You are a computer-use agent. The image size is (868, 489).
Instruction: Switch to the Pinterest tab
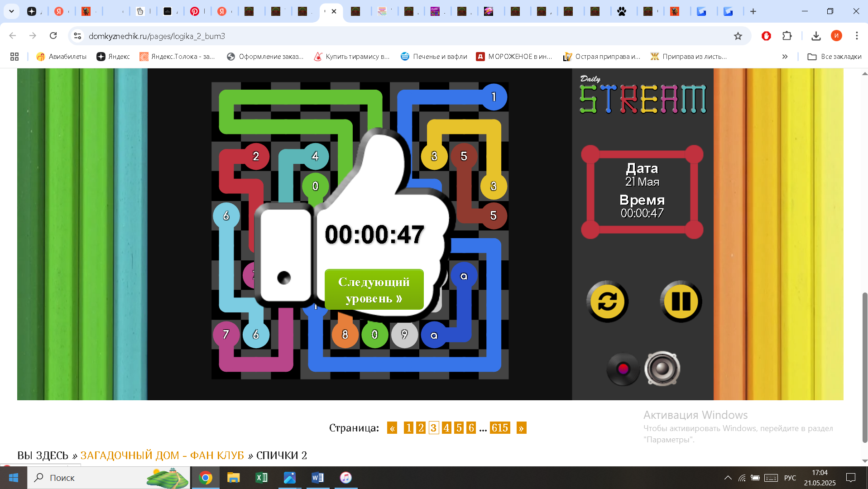click(x=195, y=11)
